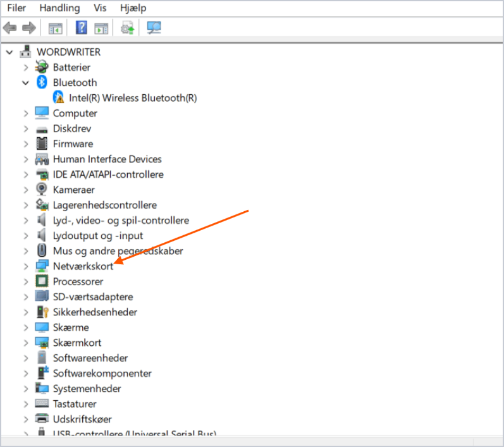The image size is (504, 447).
Task: Expand the Skærmkort category
Action: click(26, 343)
